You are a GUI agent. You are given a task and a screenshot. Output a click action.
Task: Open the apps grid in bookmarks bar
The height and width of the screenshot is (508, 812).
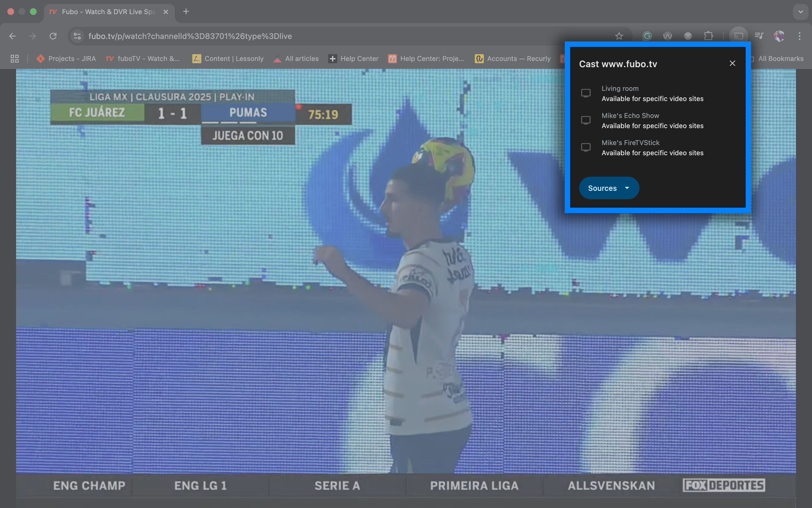[14, 58]
